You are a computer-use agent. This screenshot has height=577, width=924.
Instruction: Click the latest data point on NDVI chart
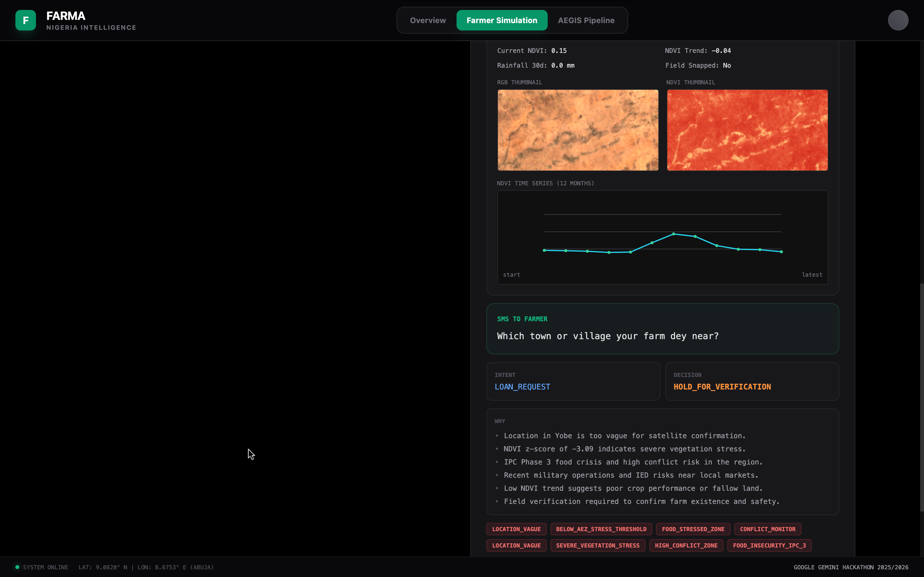click(781, 252)
